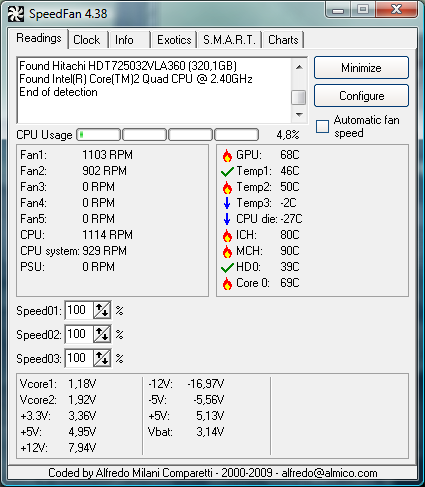Click the Speed02 up/down spinner arrows
The image size is (425, 487).
click(x=102, y=334)
